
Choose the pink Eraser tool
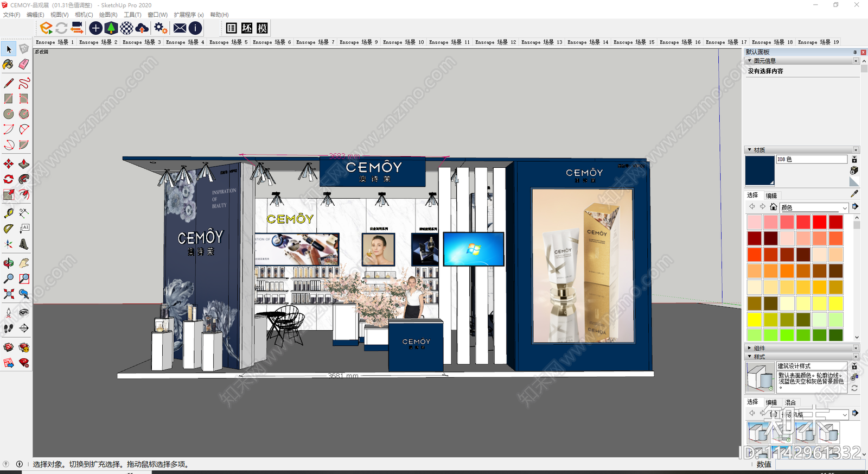24,65
